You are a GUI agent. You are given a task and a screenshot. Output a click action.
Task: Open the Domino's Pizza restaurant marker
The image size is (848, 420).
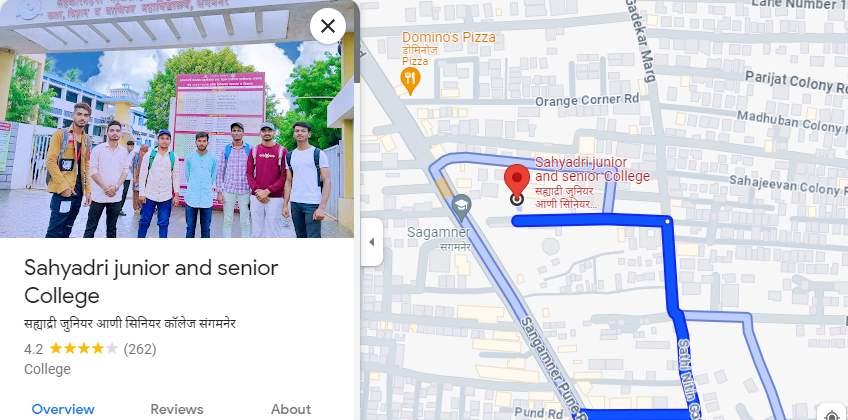click(x=410, y=81)
